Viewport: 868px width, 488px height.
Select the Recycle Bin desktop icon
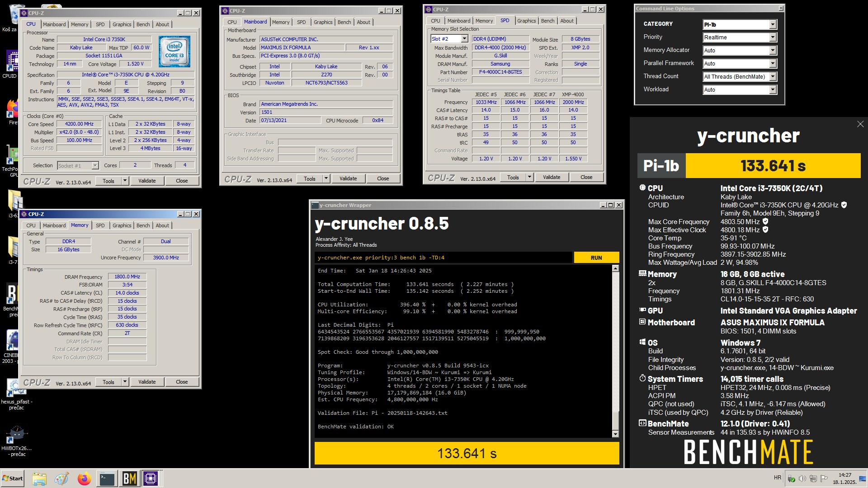point(14,17)
